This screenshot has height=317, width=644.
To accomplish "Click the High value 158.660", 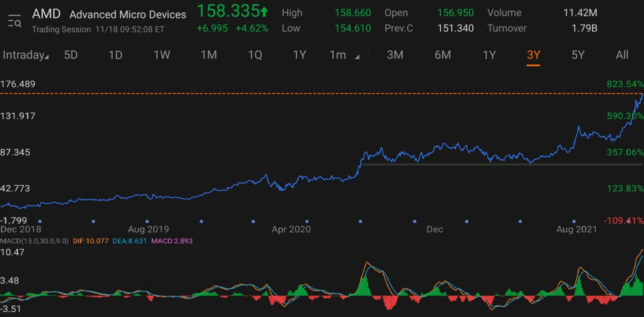I will (353, 13).
